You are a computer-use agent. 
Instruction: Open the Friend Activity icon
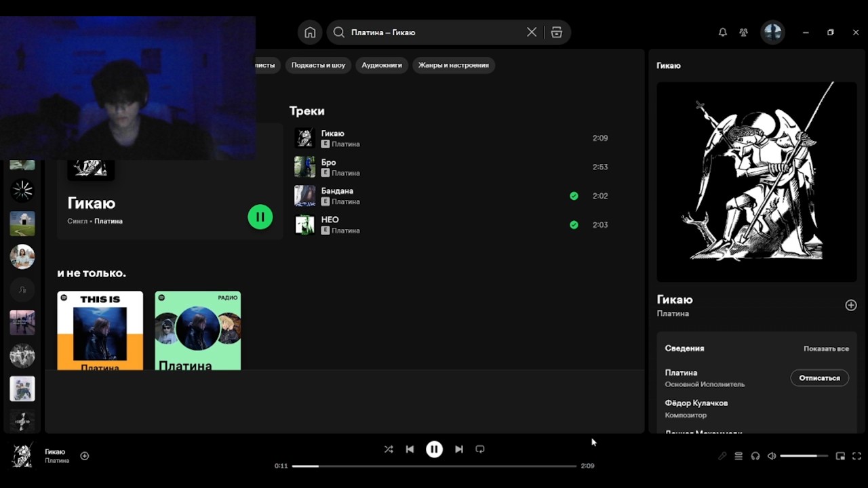pyautogui.click(x=744, y=33)
